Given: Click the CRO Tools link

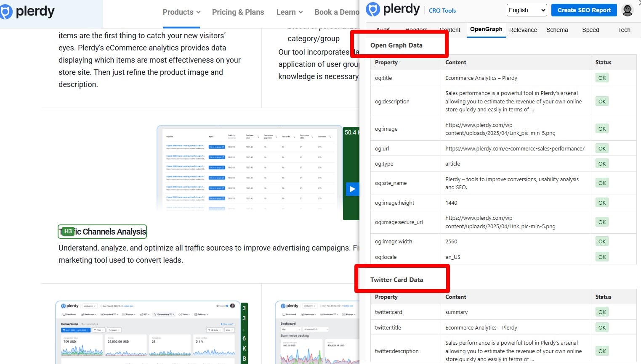Looking at the screenshot, I should [442, 11].
